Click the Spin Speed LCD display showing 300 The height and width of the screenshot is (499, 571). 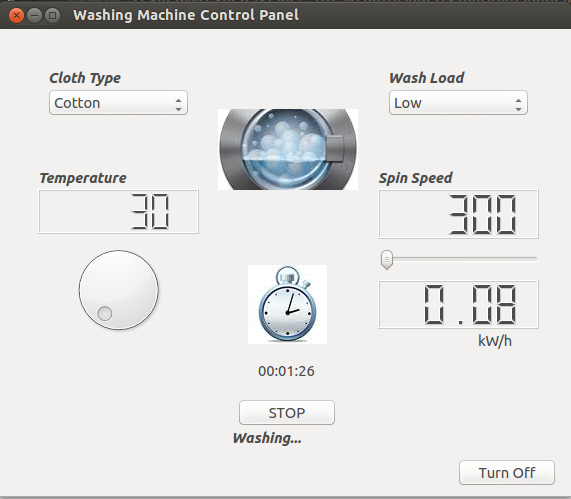pos(458,214)
